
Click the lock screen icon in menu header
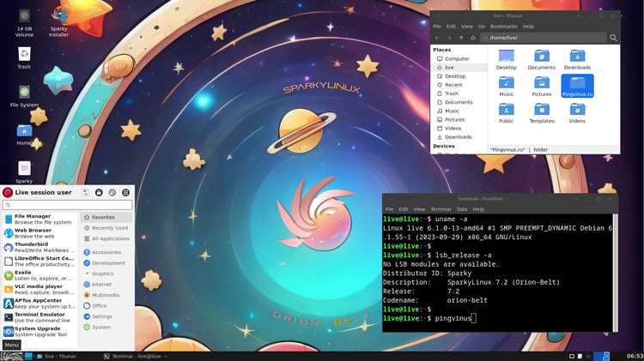[99, 192]
